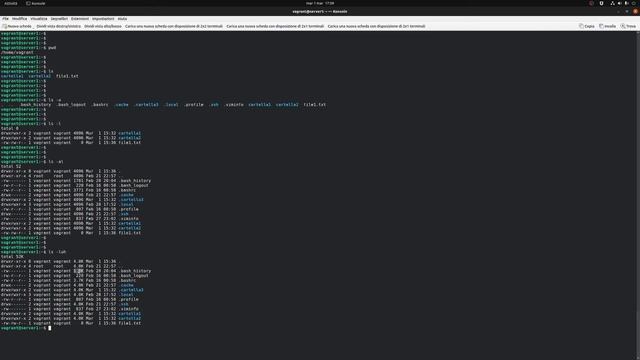The width and height of the screenshot is (640, 360).
Task: Load new tab with 2x2 terminals layout
Action: pos(174,26)
